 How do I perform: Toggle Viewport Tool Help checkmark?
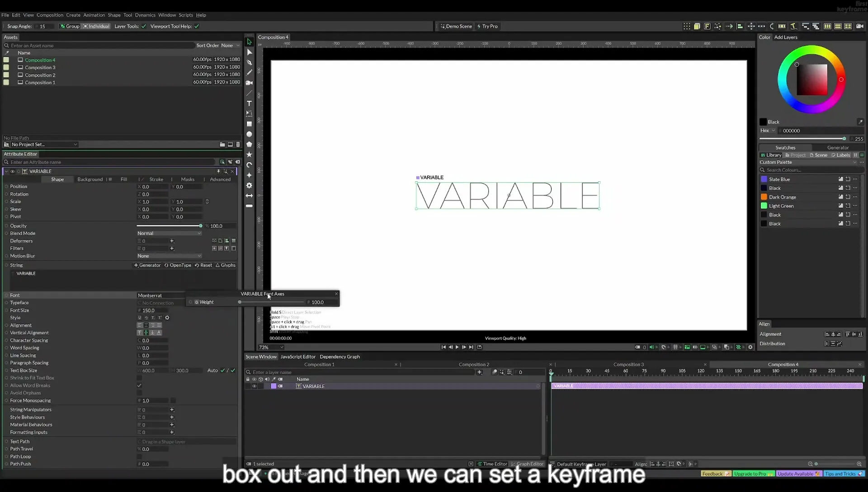point(197,26)
